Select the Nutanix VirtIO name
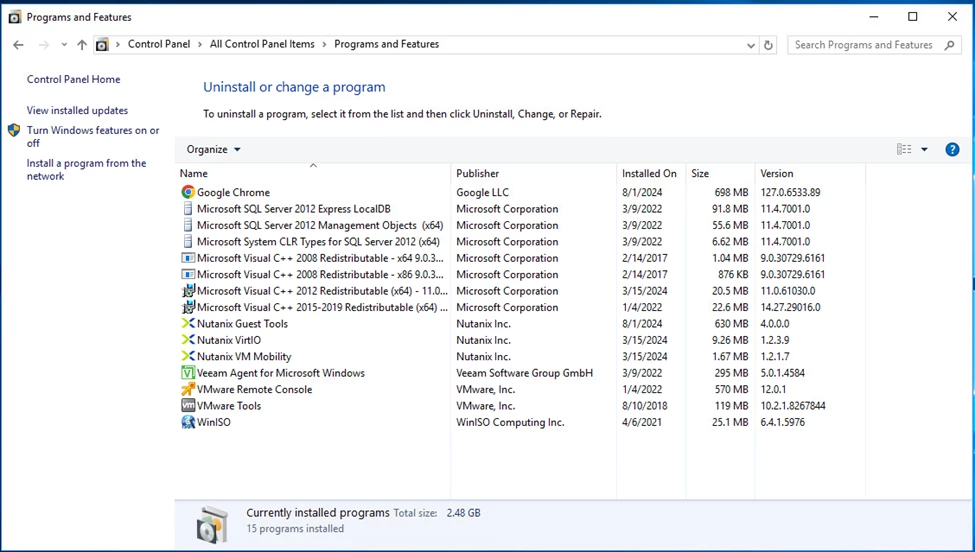The width and height of the screenshot is (975, 552). pyautogui.click(x=229, y=340)
